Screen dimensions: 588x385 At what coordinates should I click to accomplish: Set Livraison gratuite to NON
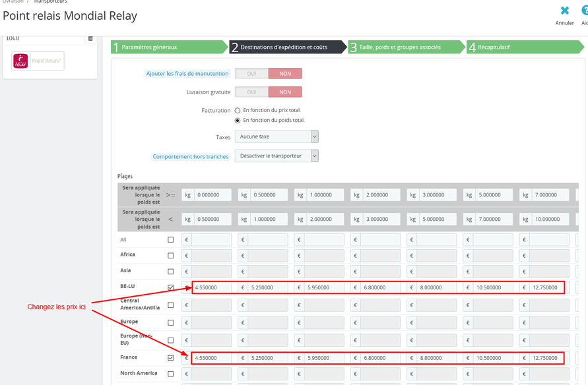pyautogui.click(x=285, y=92)
